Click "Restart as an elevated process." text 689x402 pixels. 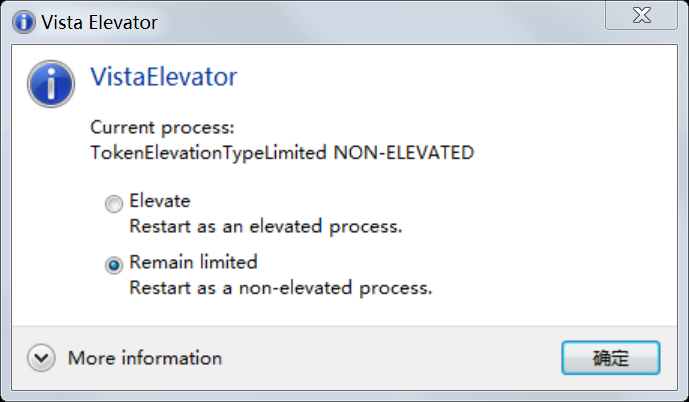[x=266, y=226]
